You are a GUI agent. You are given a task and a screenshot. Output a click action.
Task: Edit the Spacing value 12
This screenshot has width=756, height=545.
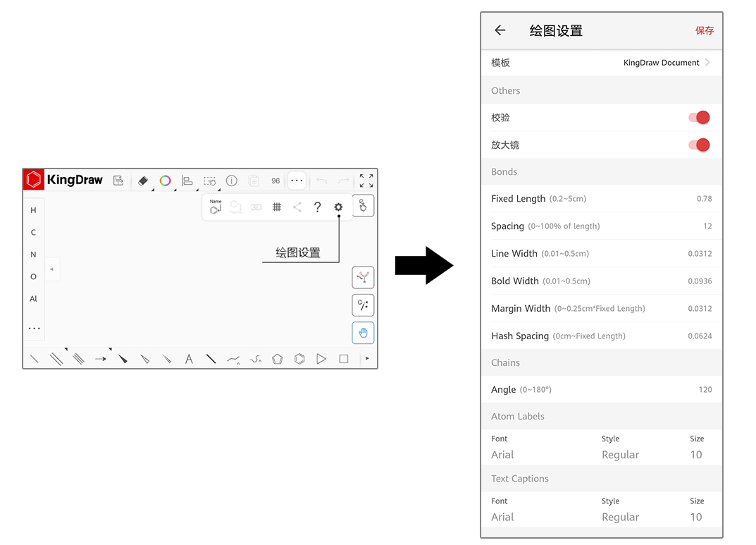click(707, 226)
